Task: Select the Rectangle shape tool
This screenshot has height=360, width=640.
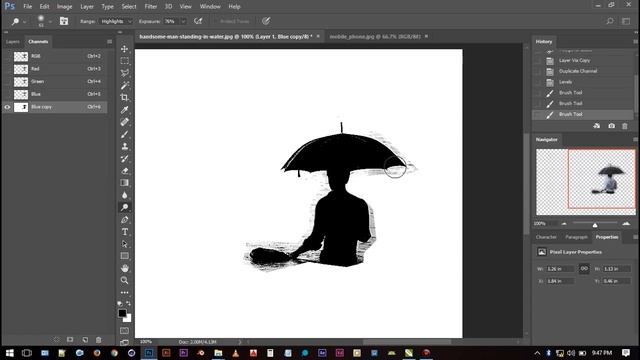Action: coord(124,256)
